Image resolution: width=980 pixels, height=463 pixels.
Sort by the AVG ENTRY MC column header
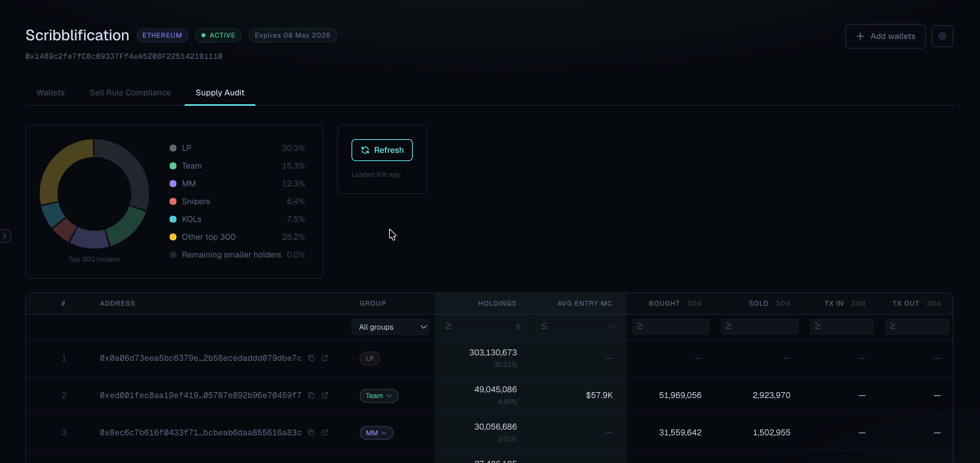585,303
